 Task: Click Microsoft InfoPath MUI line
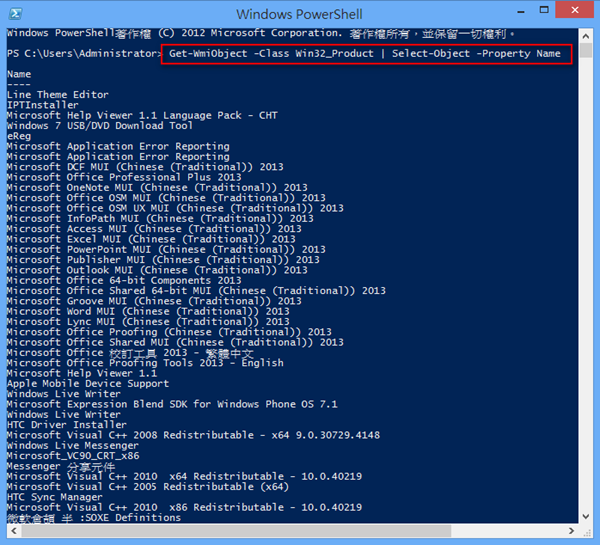(x=160, y=219)
